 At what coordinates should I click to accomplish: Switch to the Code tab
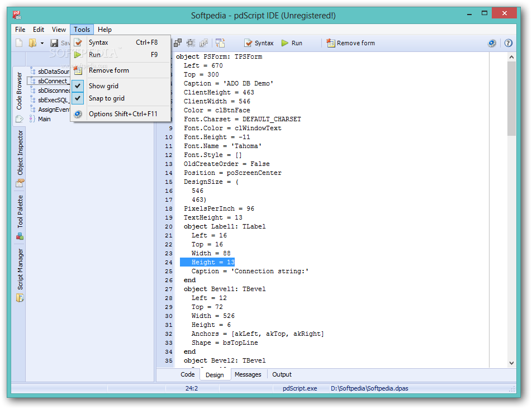tap(188, 374)
